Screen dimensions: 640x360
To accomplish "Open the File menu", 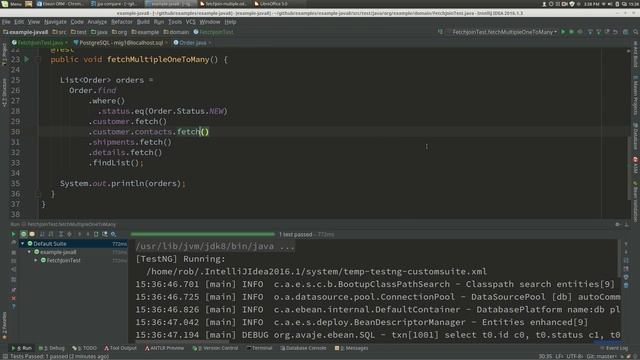I will point(6,22).
